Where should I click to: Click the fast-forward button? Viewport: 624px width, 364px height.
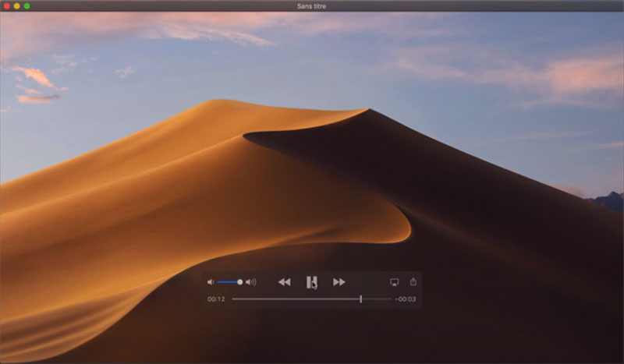tap(339, 282)
